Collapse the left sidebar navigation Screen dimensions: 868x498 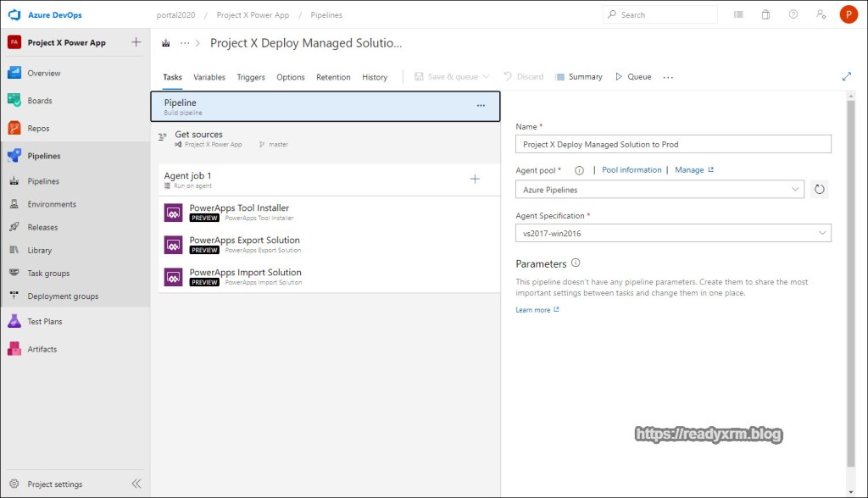(x=136, y=484)
